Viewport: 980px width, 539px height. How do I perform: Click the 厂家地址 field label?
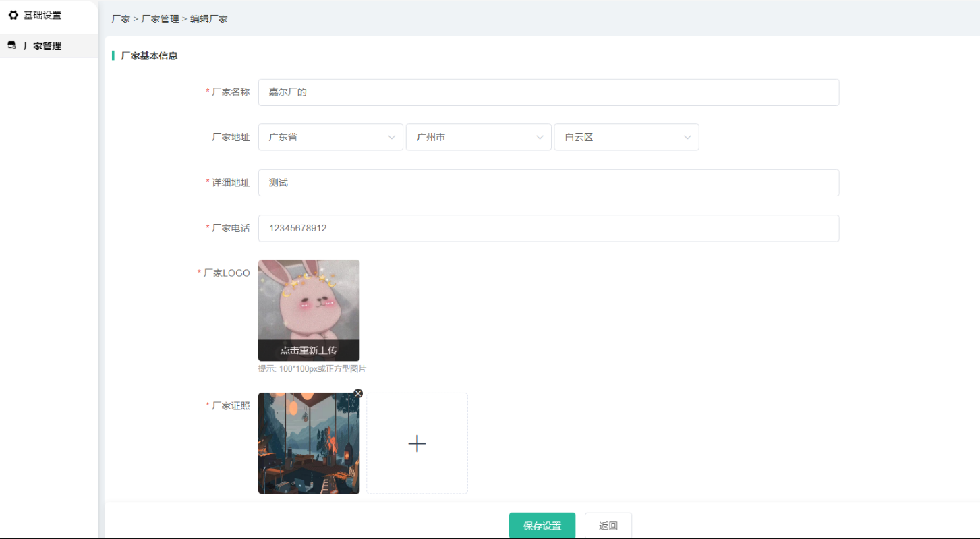pyautogui.click(x=231, y=137)
